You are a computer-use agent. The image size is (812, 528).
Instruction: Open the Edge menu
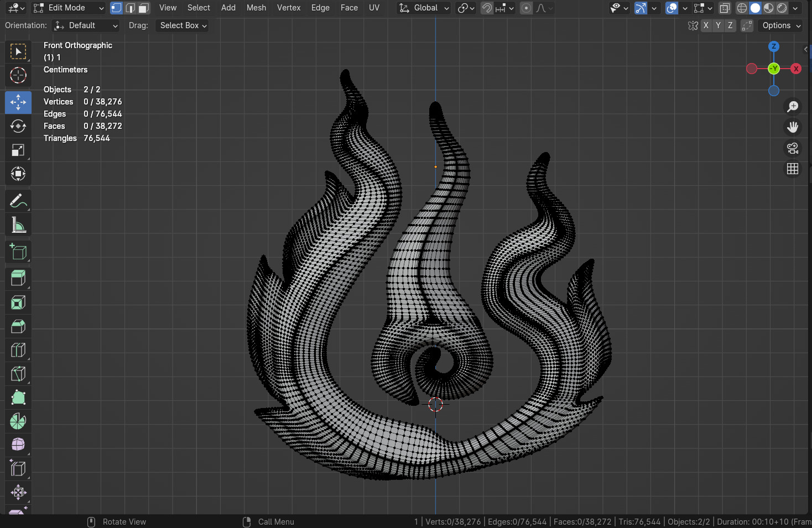pyautogui.click(x=320, y=8)
